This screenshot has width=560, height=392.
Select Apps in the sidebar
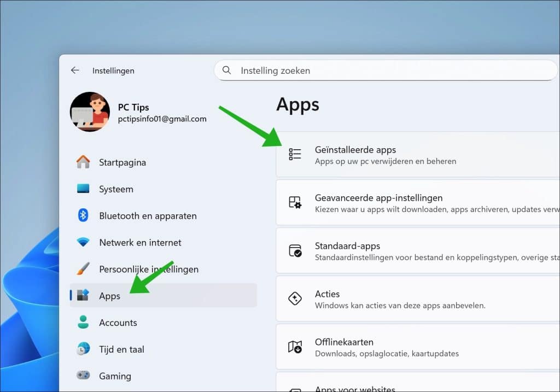(x=109, y=296)
